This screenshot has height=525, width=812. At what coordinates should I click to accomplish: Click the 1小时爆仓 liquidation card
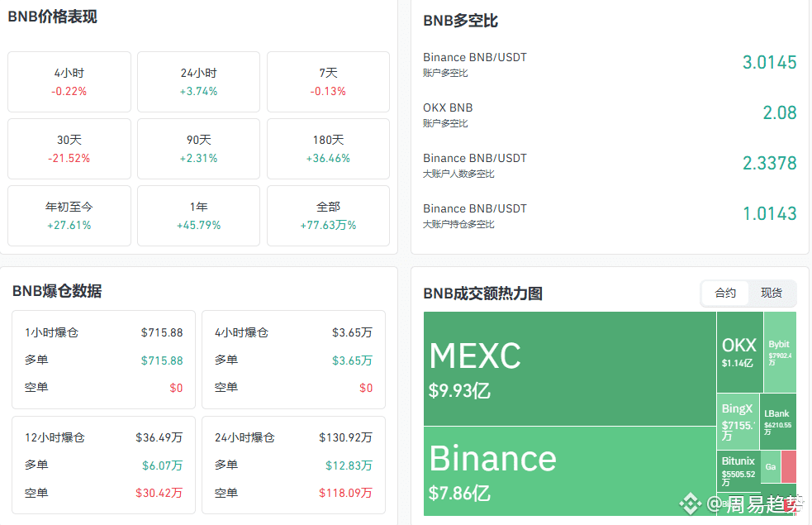pos(103,360)
